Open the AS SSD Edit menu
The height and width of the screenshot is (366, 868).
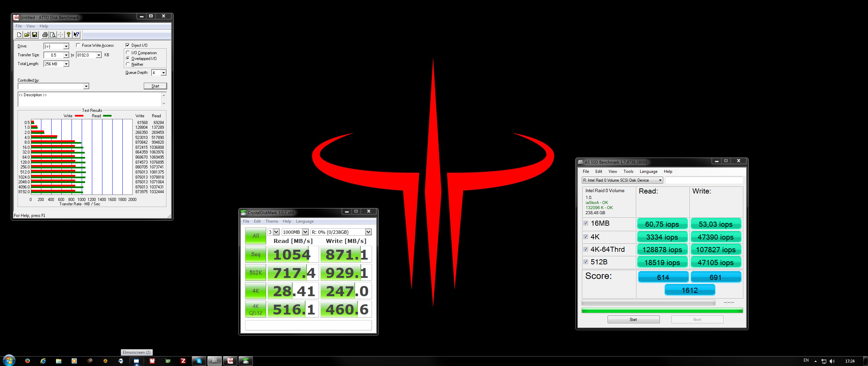(599, 171)
